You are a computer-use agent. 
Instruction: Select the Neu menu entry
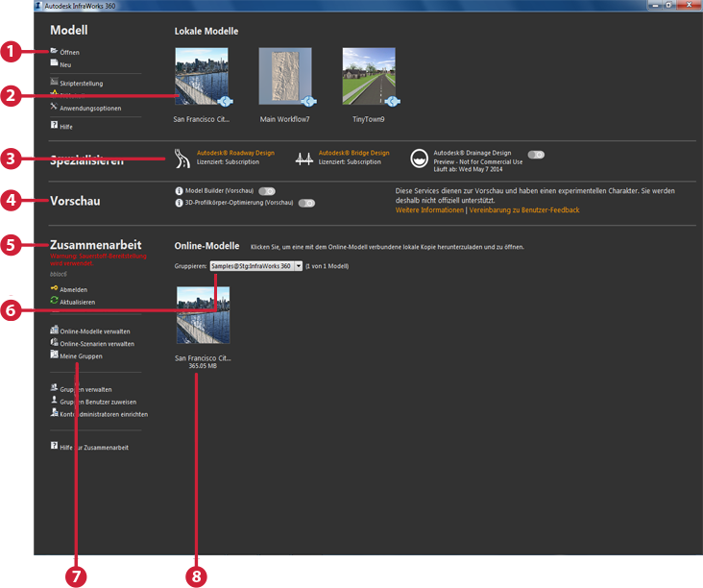65,65
